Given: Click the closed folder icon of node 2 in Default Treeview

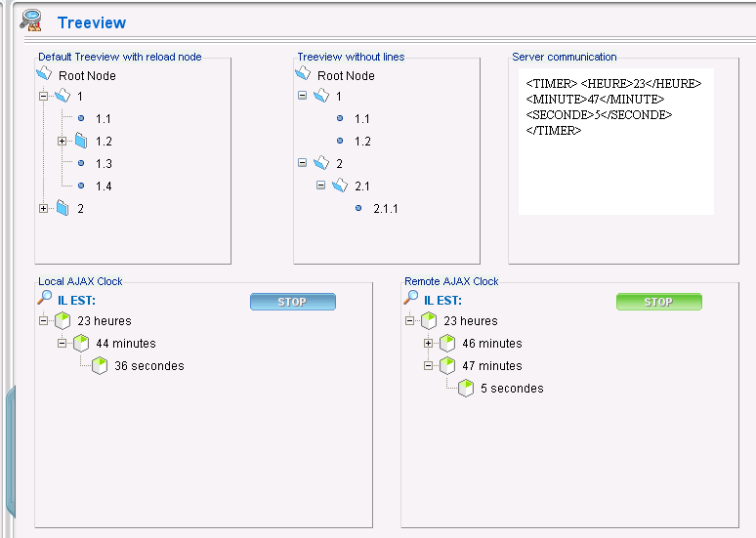Looking at the screenshot, I should pos(63,208).
